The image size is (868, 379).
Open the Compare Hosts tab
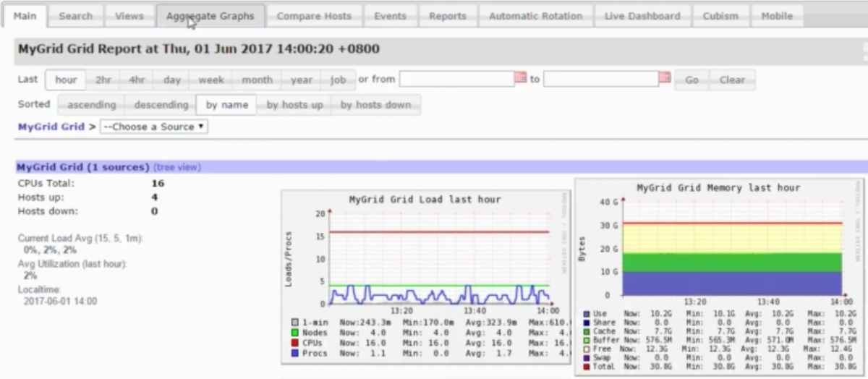(x=314, y=16)
